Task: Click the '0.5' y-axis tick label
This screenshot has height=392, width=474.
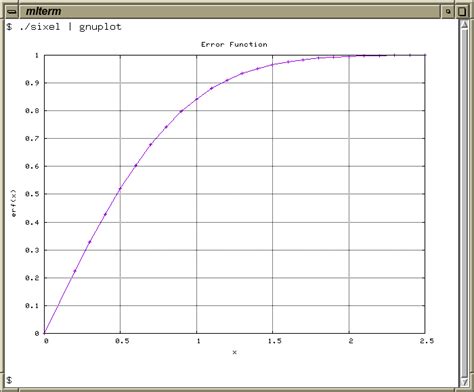Action: pos(32,194)
